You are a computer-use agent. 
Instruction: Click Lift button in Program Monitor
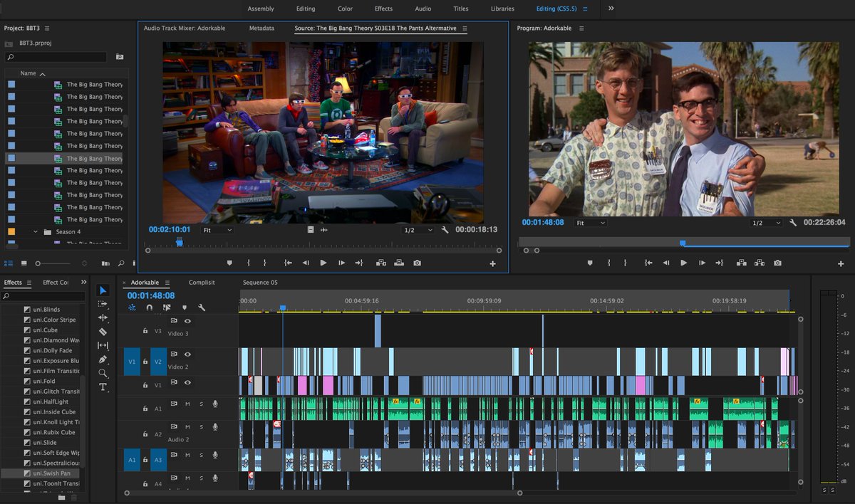click(742, 263)
